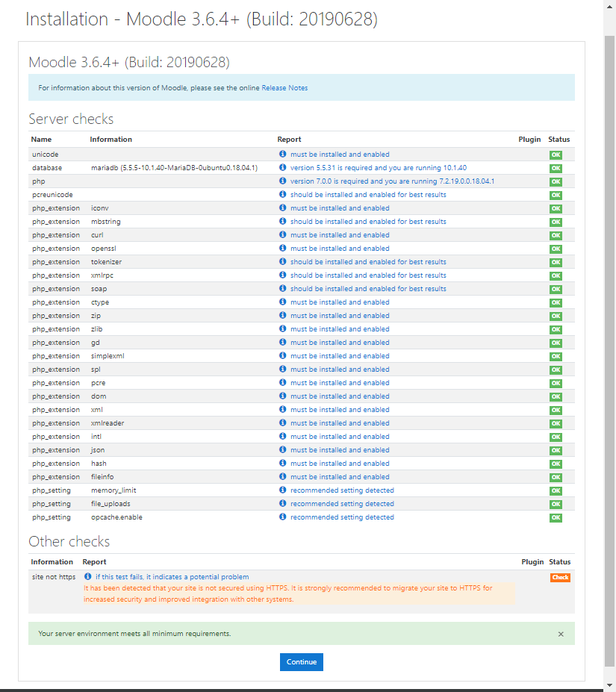Click the info icon for the curl extension
The image size is (616, 692).
point(282,235)
